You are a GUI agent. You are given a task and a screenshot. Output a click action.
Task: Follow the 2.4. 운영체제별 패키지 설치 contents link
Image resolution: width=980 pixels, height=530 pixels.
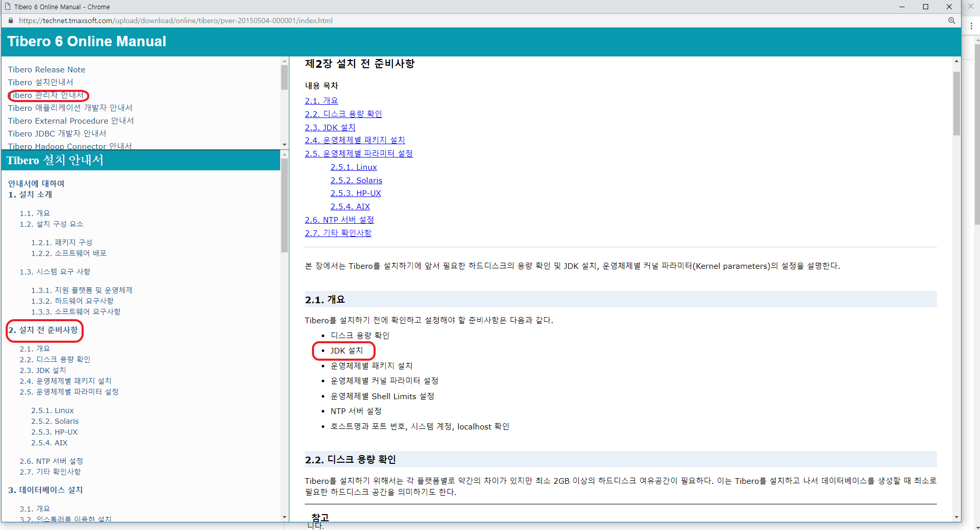point(355,140)
